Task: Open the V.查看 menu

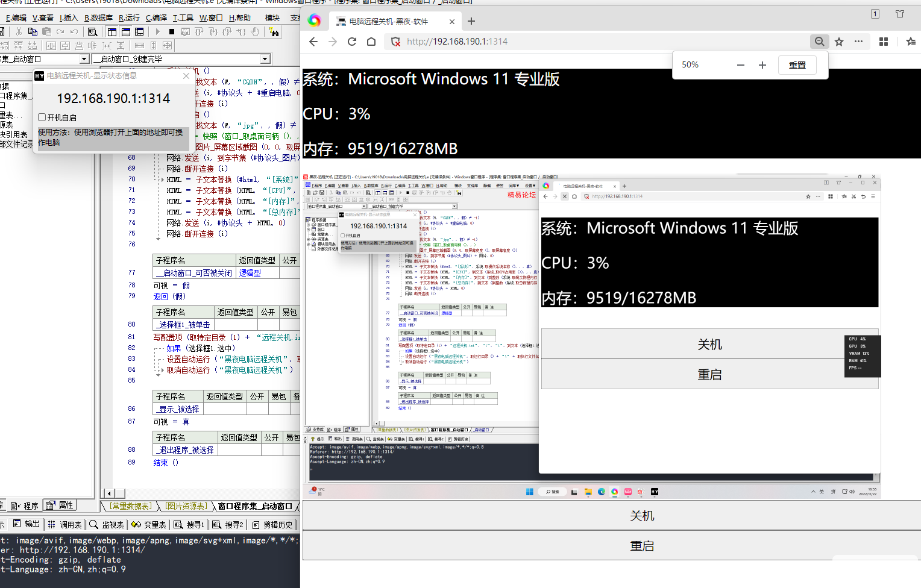Action: 43,17
